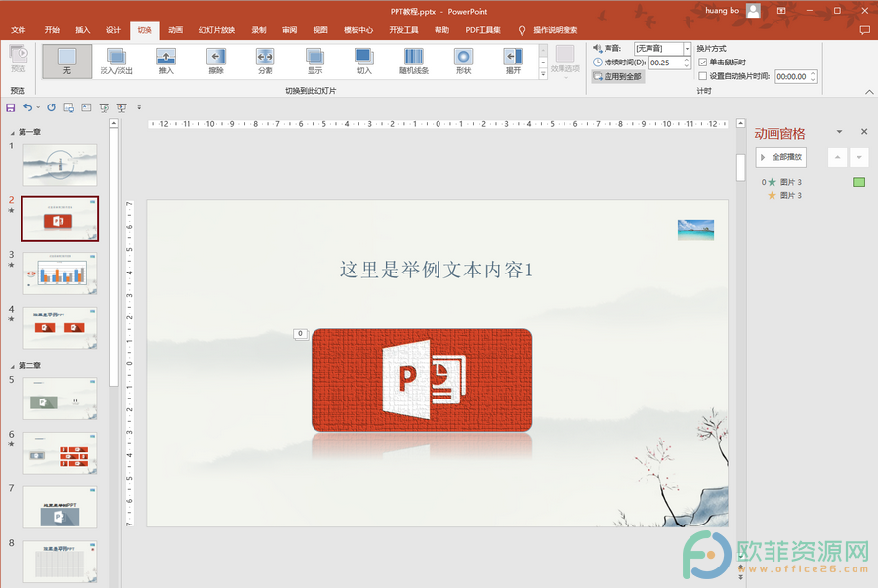The height and width of the screenshot is (588, 878).
Task: Open the 声音 sound dropdown
Action: pos(687,49)
